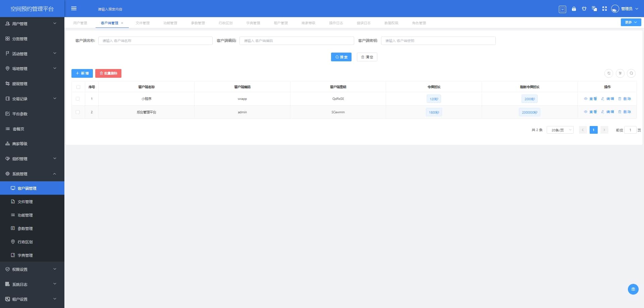Click 编辑 for the 小程序 row
This screenshot has height=308, width=644.
tap(607, 99)
